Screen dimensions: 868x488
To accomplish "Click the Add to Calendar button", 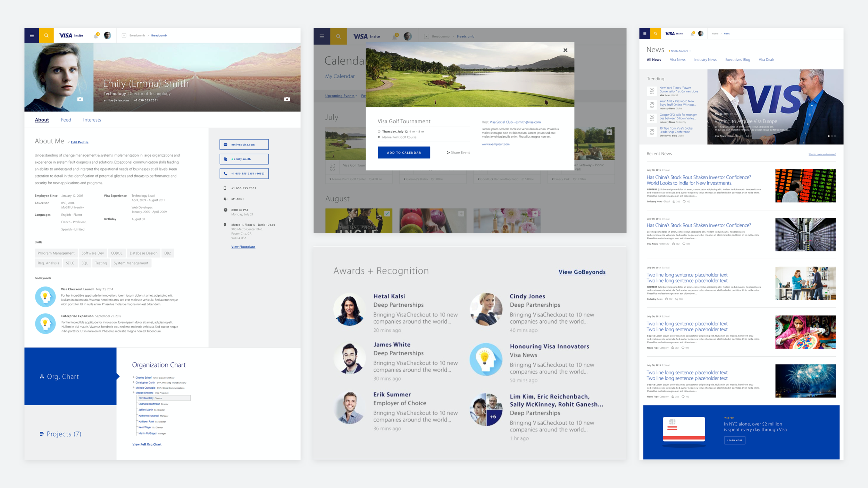I will [404, 152].
